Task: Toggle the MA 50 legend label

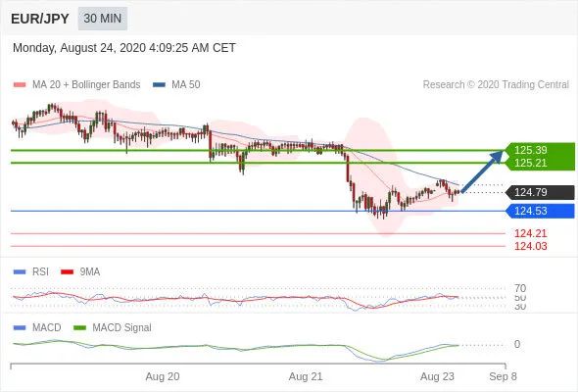Action: pyautogui.click(x=186, y=85)
